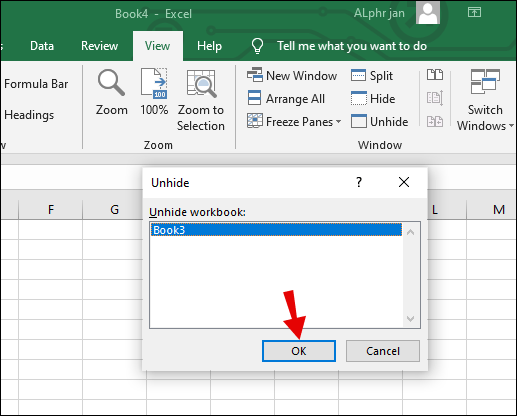This screenshot has width=517, height=416.
Task: Click the Reset Window Position icon
Action: coord(435,121)
